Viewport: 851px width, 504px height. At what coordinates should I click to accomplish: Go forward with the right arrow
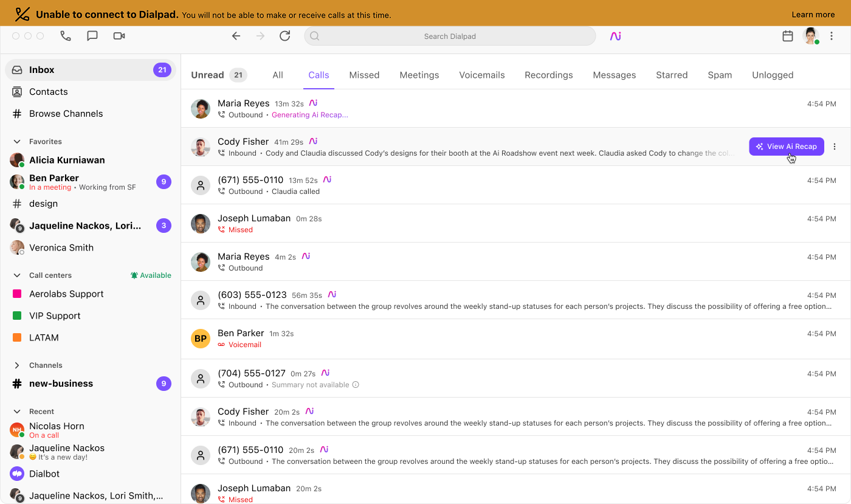coord(261,36)
